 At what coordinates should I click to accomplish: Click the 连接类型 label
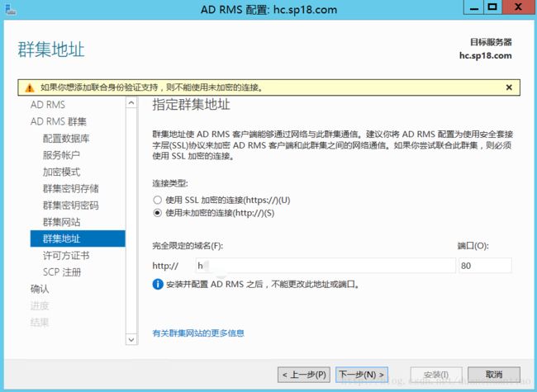pos(170,184)
